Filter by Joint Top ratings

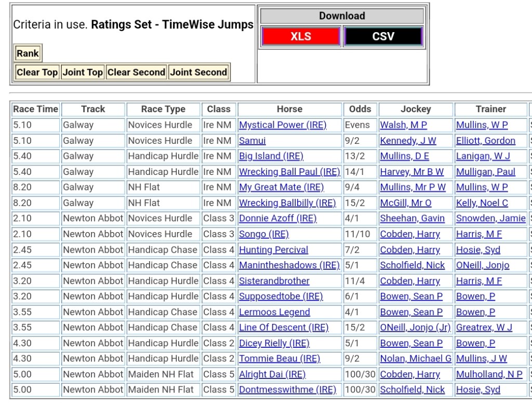click(x=83, y=72)
